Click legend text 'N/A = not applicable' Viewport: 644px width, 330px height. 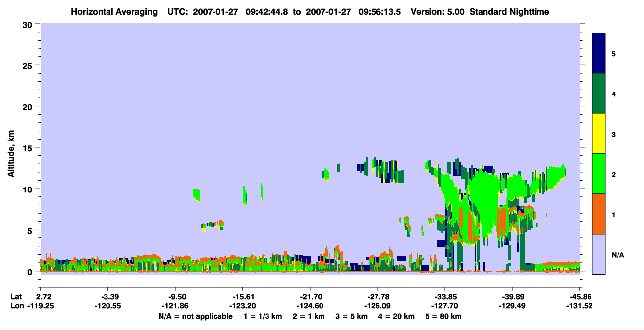[195, 316]
